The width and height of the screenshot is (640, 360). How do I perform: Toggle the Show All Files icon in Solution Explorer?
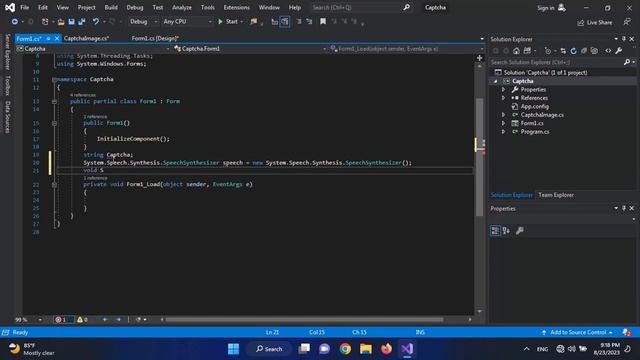point(594,51)
